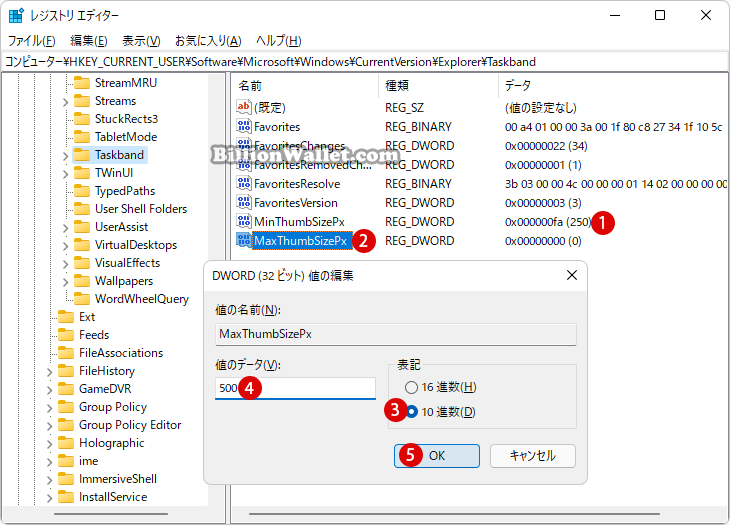Image resolution: width=730 pixels, height=525 pixels.
Task: Expand the UserAssist tree node
Action: tap(65, 228)
